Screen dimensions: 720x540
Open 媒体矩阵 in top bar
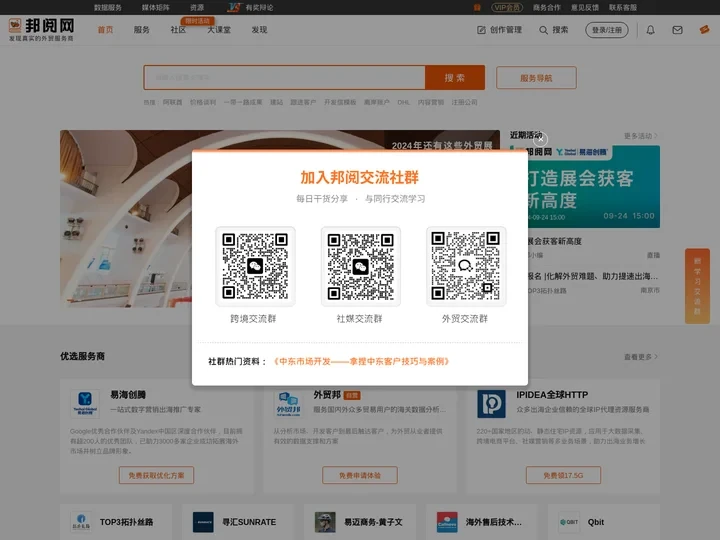tap(156, 7)
